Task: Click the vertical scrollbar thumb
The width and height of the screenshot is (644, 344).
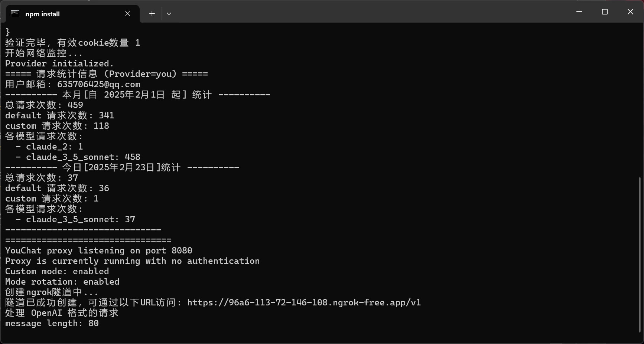Action: 640,255
